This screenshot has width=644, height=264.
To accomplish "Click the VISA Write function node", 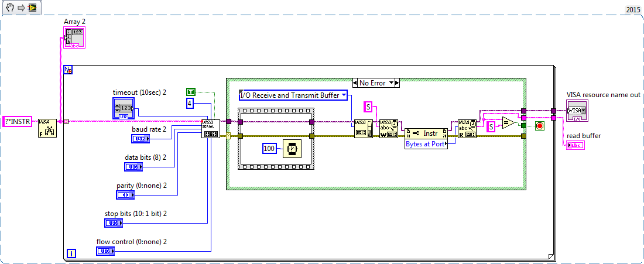I will click(x=388, y=128).
